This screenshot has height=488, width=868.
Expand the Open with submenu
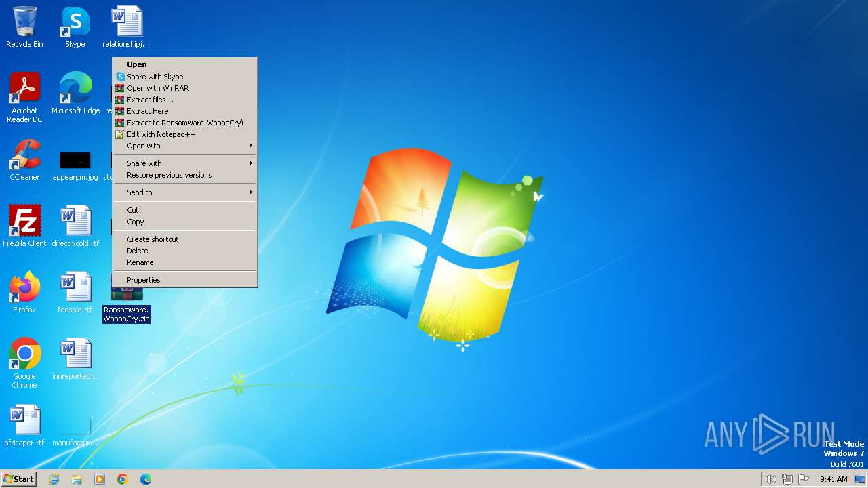coord(185,146)
